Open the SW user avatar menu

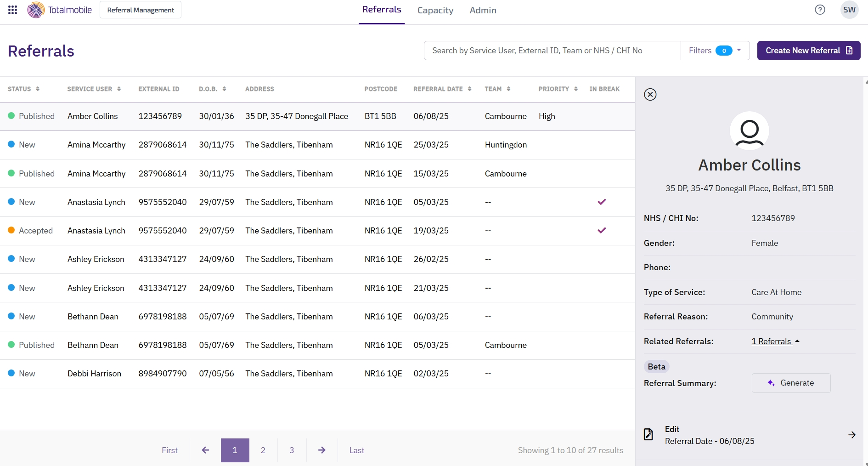click(849, 10)
